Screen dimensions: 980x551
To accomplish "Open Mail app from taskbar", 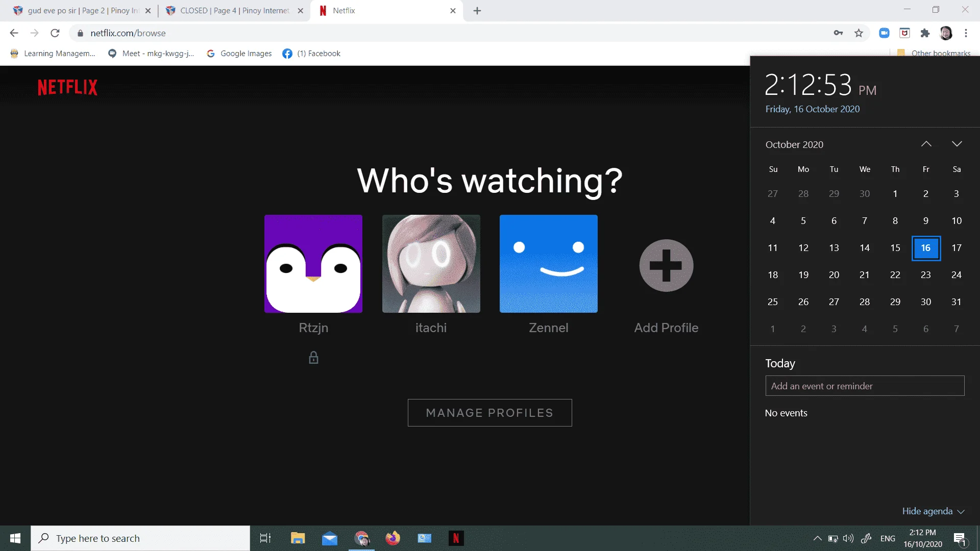I will [330, 538].
